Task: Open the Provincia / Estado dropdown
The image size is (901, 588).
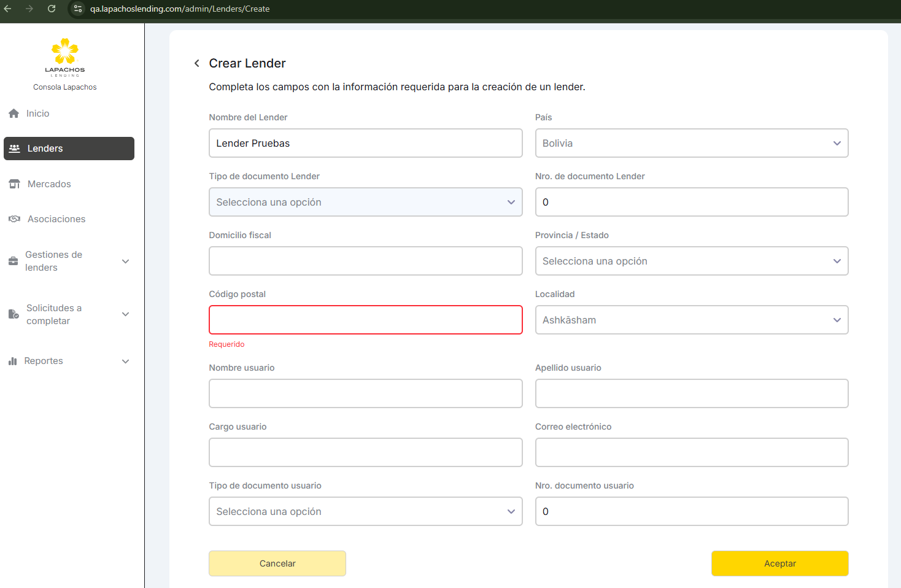Action: [691, 261]
